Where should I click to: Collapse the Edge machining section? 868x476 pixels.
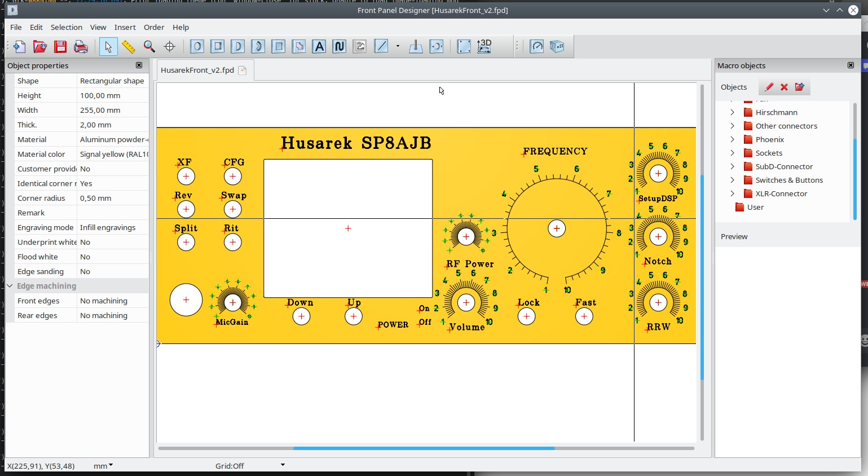pos(10,286)
